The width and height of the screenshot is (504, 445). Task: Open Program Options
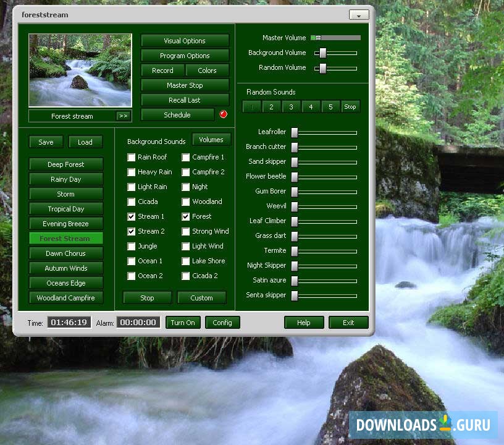click(x=185, y=56)
